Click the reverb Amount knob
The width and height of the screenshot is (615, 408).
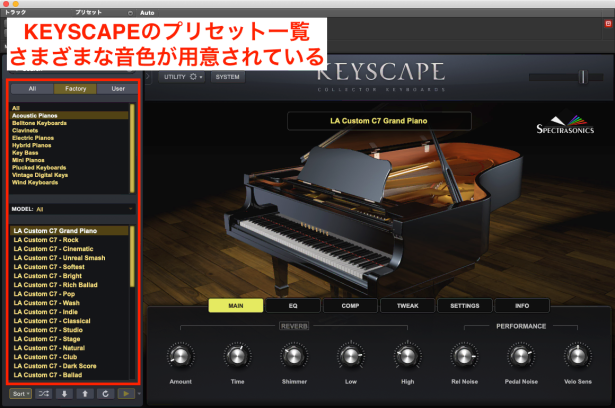[x=180, y=356]
